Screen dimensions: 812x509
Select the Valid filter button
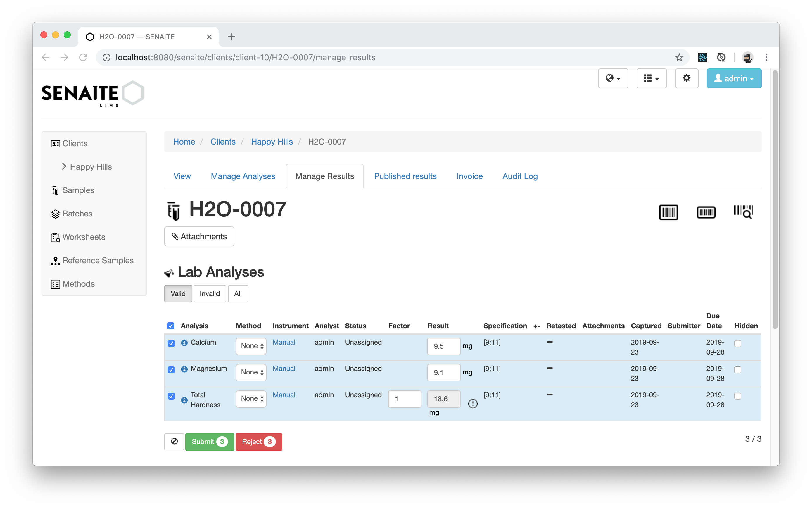[178, 293]
